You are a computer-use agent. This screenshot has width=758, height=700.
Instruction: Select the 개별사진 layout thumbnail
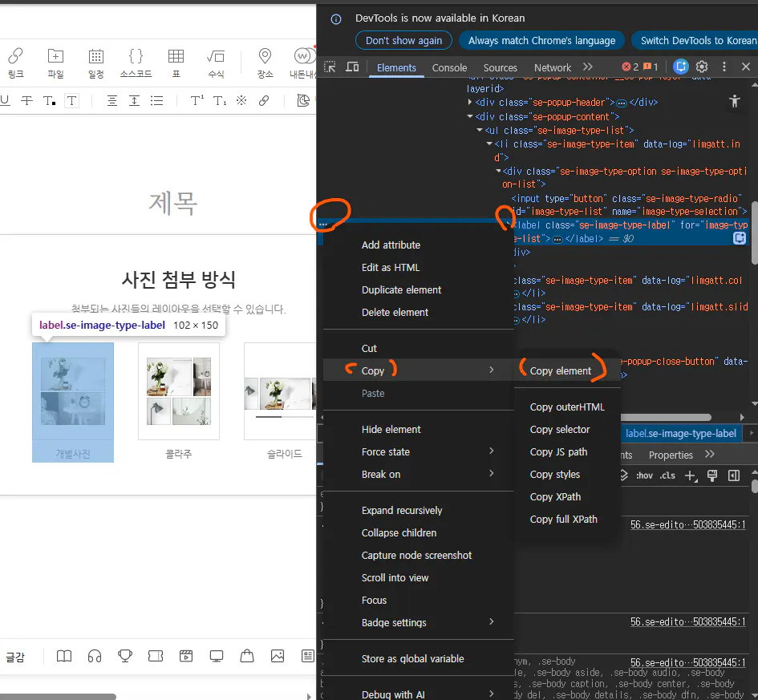click(73, 402)
